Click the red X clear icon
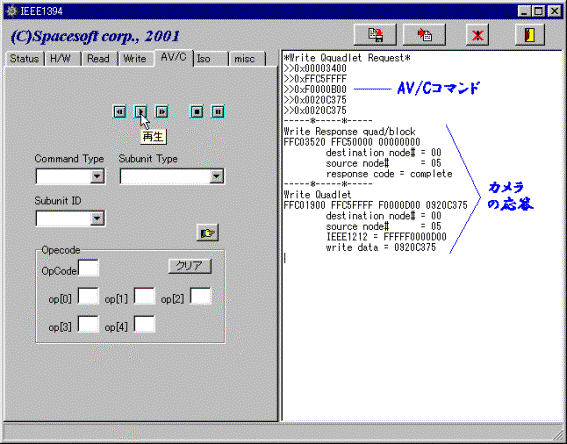This screenshot has width=567, height=444. click(x=477, y=35)
